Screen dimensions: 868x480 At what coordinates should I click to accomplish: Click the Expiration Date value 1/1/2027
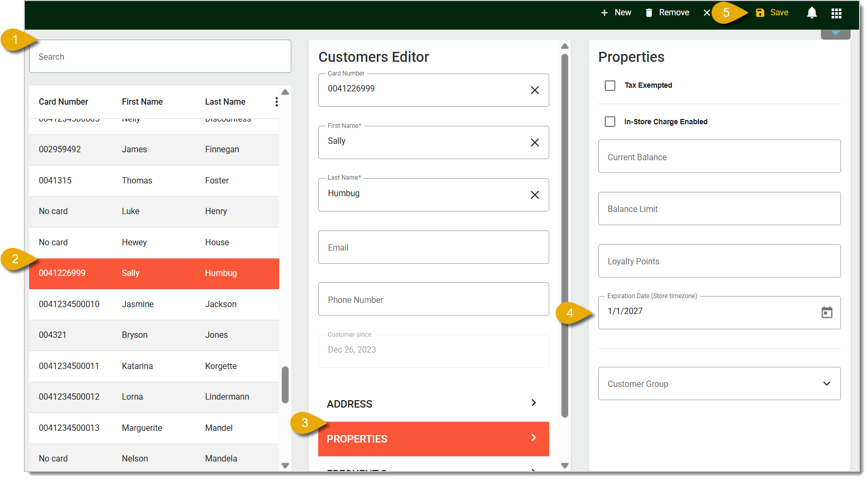tap(625, 311)
